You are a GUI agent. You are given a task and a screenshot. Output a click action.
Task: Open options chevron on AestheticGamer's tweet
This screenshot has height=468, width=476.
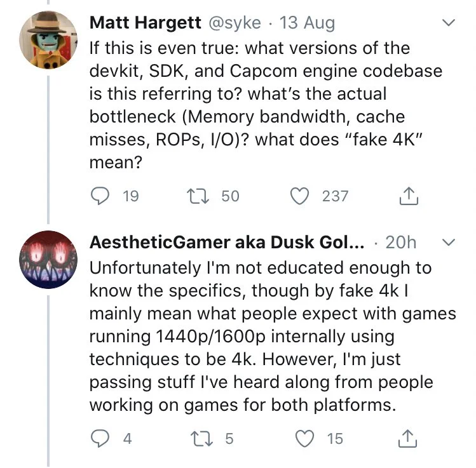449,243
